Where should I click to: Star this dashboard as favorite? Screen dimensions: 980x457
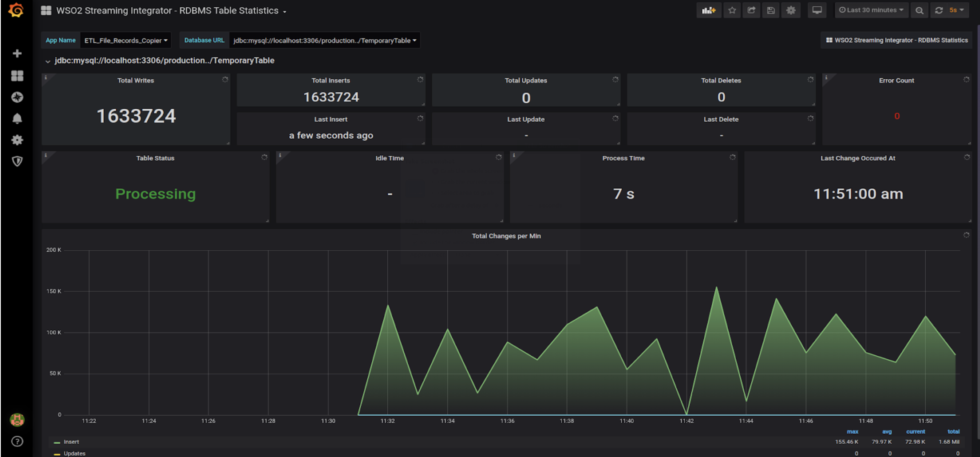coord(732,10)
